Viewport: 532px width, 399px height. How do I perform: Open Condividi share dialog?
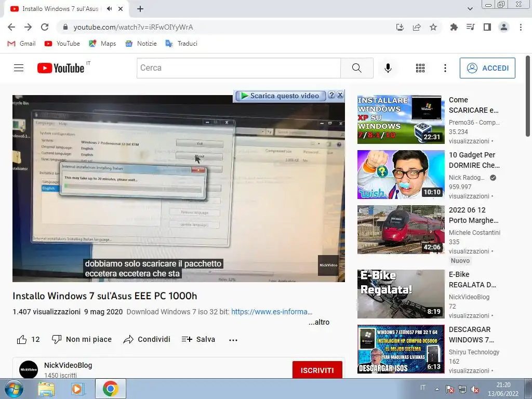(x=147, y=339)
